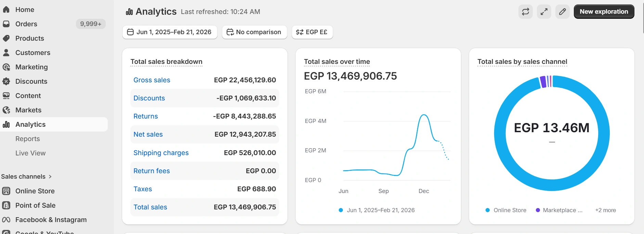Screen dimensions: 644x234
Task: Click the pencil edit dashboard icon
Action: [563, 12]
